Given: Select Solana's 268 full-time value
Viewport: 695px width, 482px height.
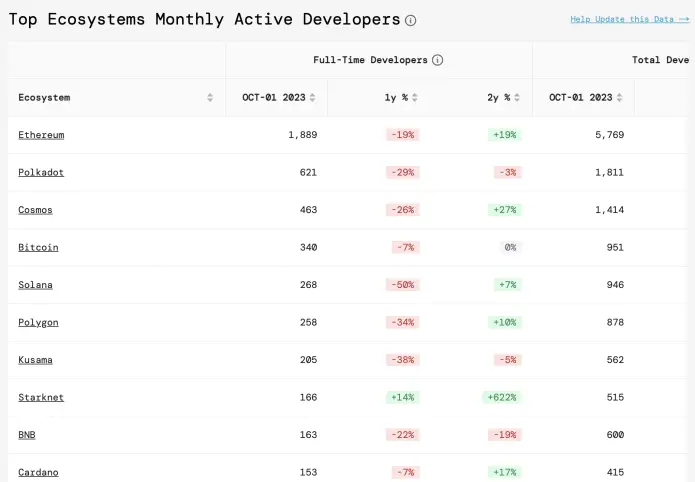Looking at the screenshot, I should [308, 285].
